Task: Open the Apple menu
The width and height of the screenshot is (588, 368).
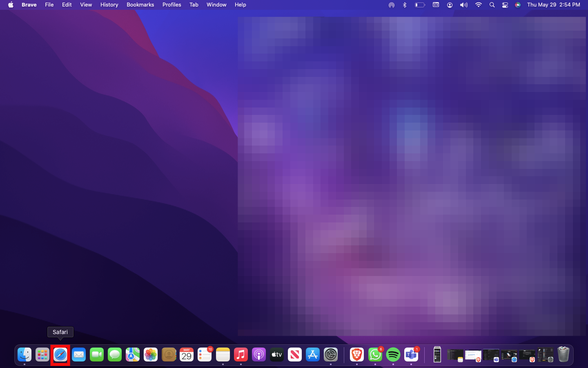Action: (11, 5)
